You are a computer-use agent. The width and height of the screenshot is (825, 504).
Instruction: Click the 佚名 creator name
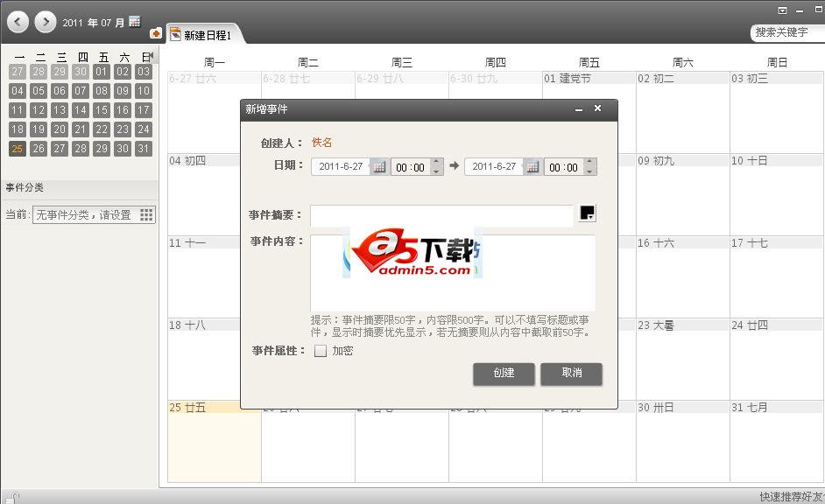(321, 143)
